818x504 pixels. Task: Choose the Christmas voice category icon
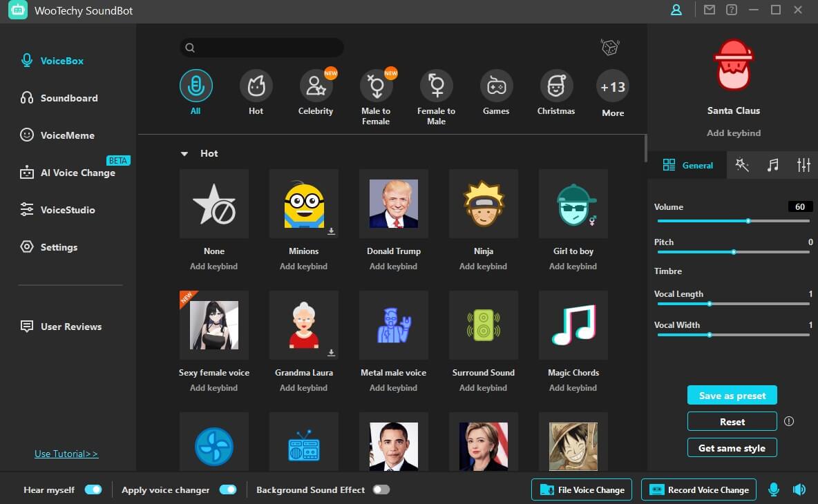click(556, 86)
